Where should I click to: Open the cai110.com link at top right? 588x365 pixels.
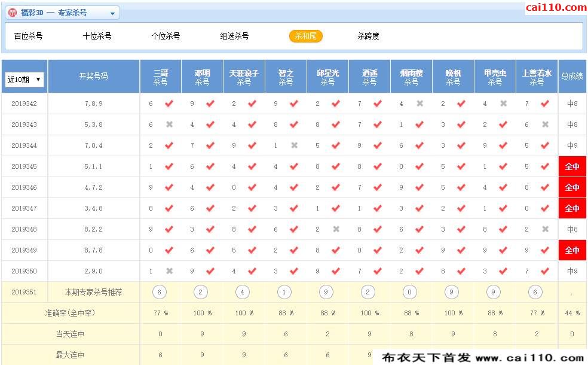click(556, 7)
